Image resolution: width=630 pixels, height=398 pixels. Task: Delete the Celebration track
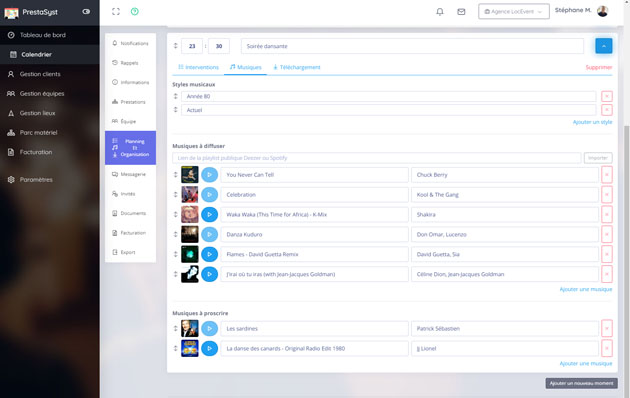pos(607,194)
